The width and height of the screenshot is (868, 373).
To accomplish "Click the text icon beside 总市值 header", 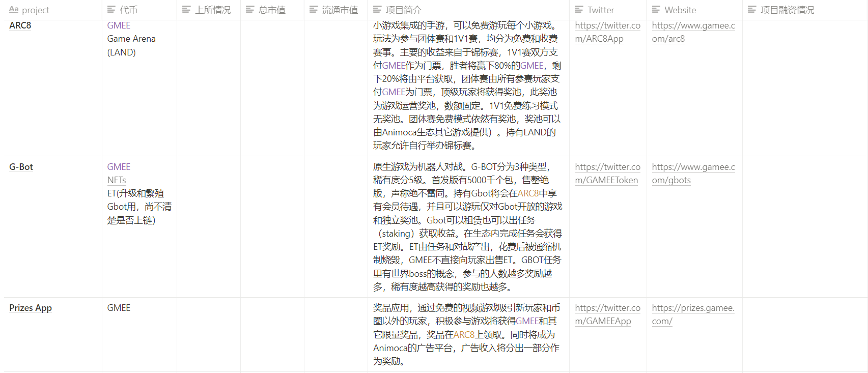I will click(249, 10).
